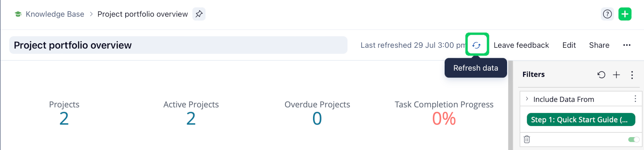Delete the filter using trash icon
Viewport: 644px width, 150px height.
tap(527, 139)
